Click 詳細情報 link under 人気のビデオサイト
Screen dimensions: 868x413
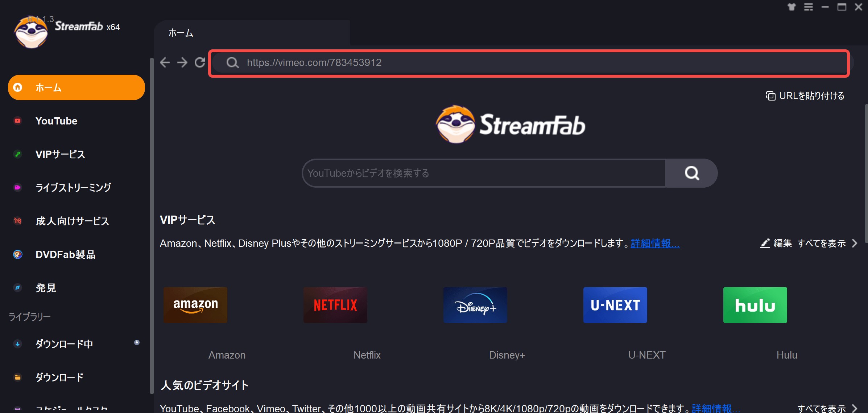point(716,408)
